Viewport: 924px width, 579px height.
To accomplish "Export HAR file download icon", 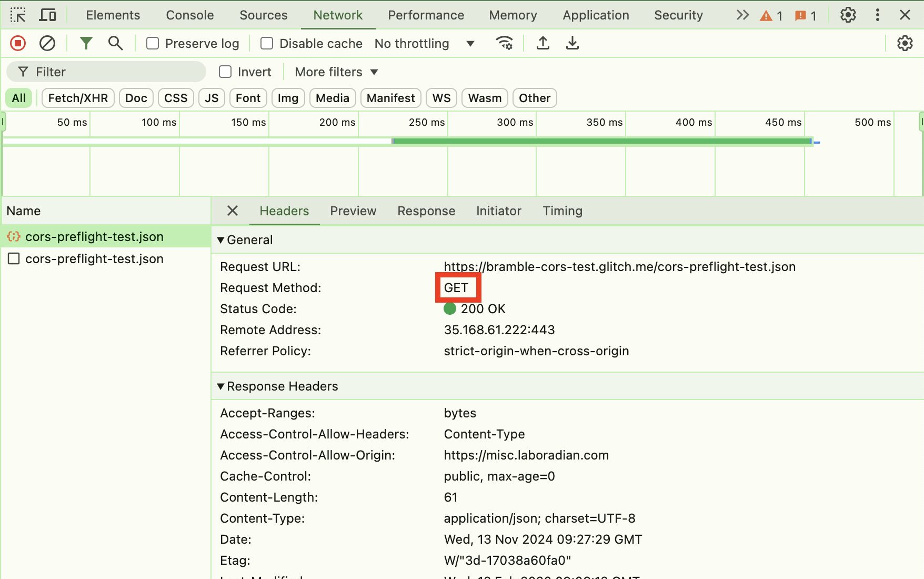I will click(x=572, y=43).
